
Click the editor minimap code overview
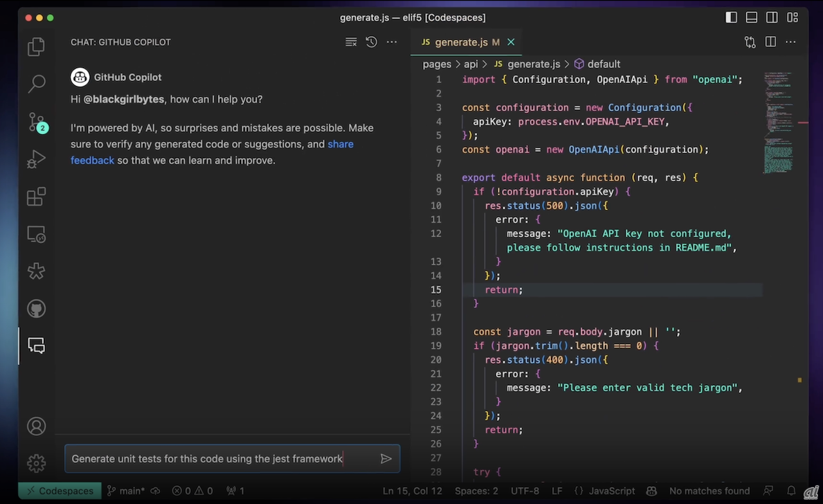pos(777,122)
